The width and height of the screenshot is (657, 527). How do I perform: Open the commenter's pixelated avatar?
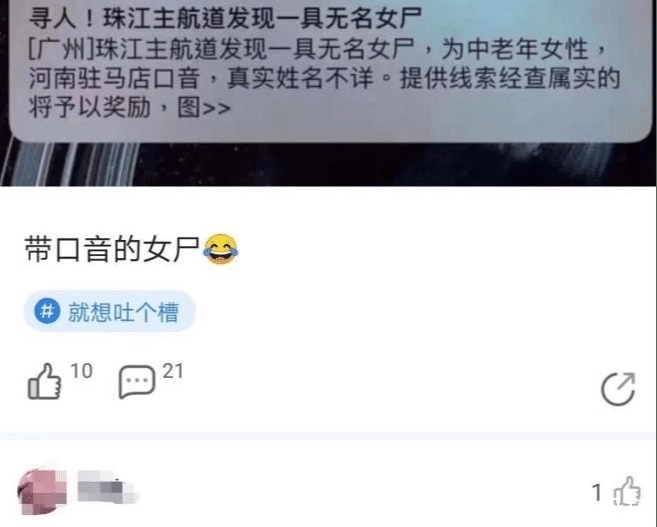point(42,492)
